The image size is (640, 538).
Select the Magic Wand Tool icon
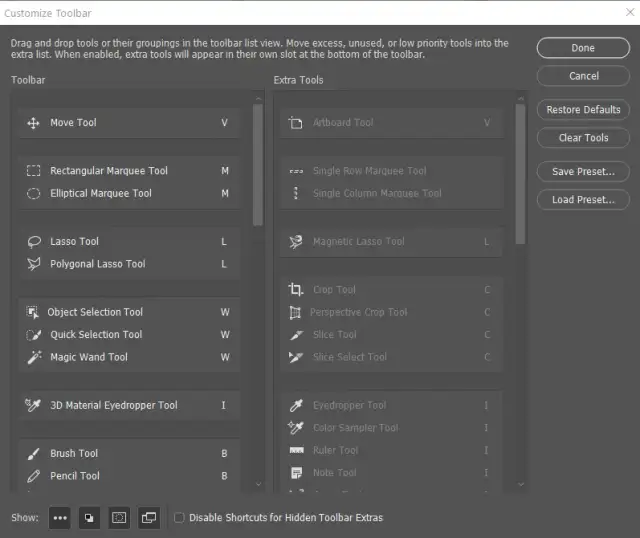tap(33, 357)
